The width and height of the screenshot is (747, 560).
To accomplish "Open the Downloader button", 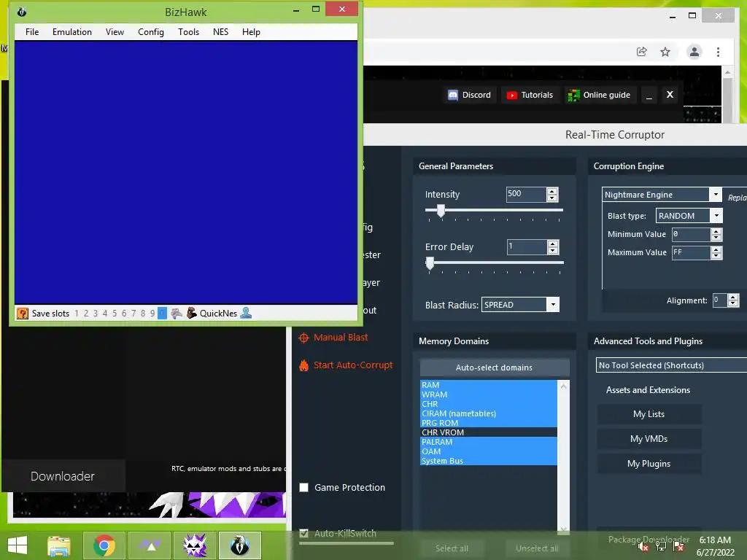I will (x=63, y=476).
